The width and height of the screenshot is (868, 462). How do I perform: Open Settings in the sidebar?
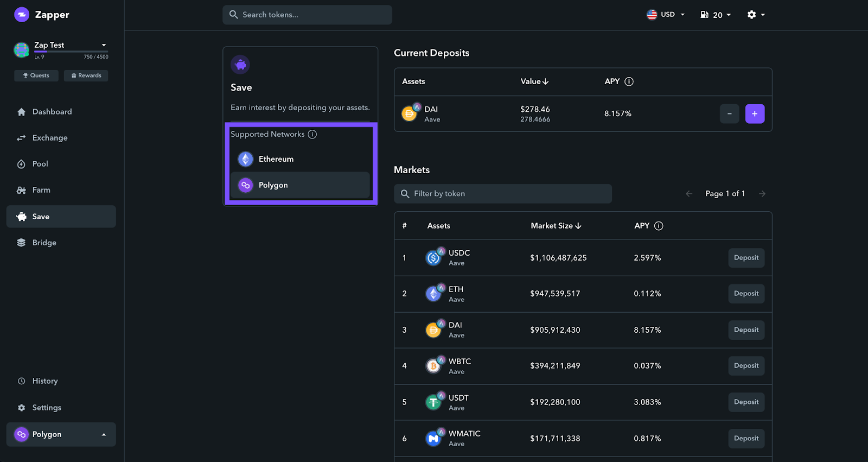[61, 408]
